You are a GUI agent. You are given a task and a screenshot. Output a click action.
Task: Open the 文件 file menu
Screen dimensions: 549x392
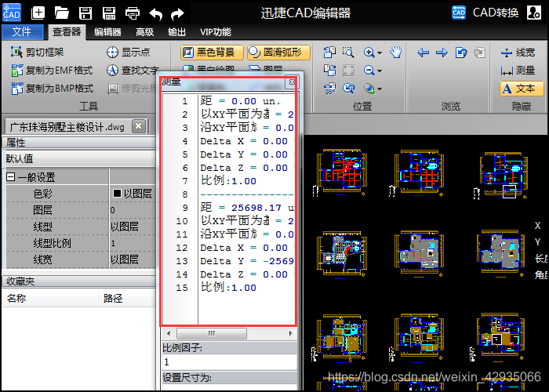(22, 32)
